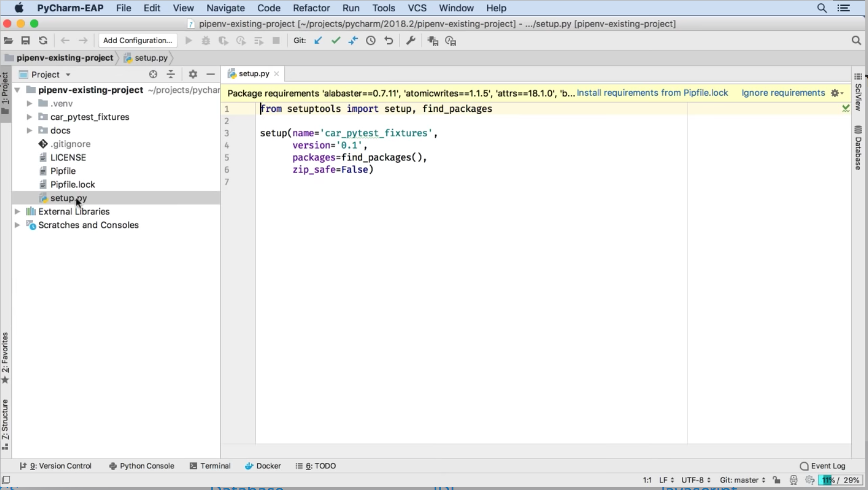
Task: Expand Scratches and Consoles node
Action: [x=17, y=225]
